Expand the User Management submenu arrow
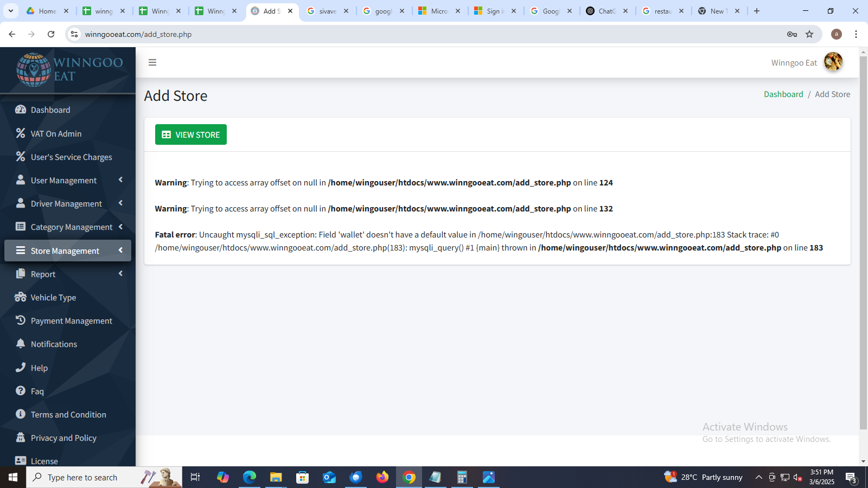868x488 pixels. [x=120, y=179]
